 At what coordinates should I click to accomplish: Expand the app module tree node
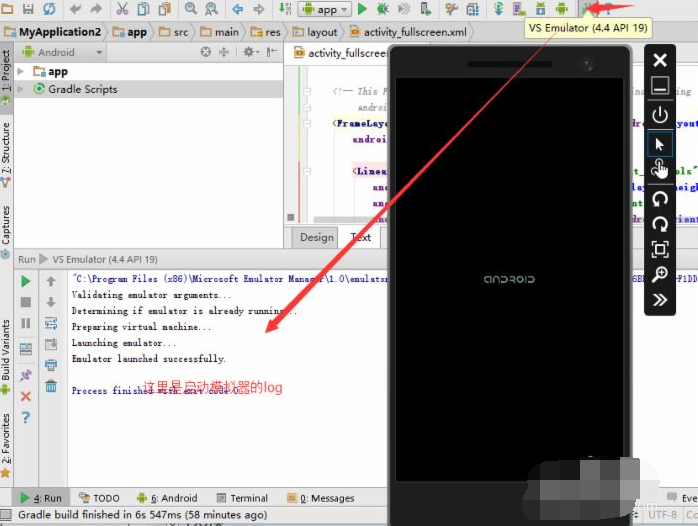(x=21, y=72)
